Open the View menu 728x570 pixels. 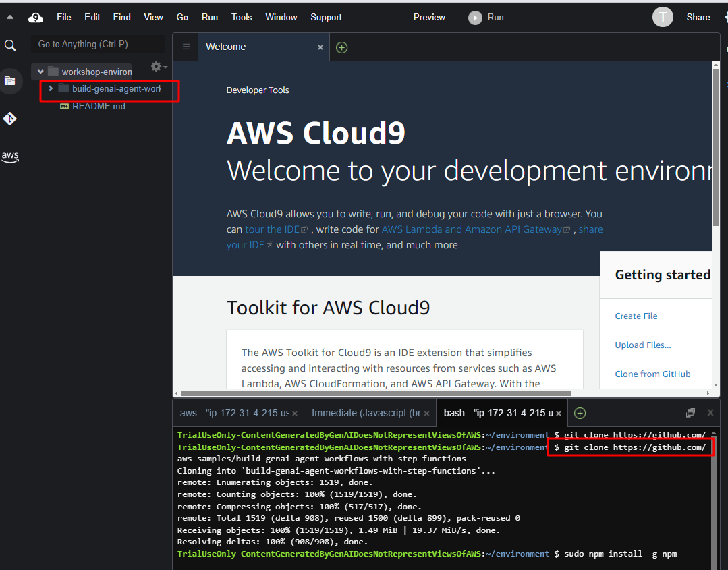point(153,17)
